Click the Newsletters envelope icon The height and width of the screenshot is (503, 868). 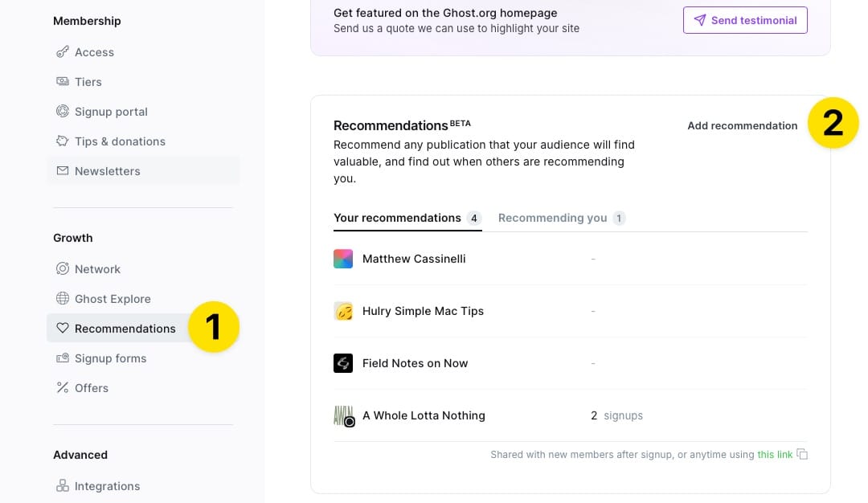coord(63,170)
